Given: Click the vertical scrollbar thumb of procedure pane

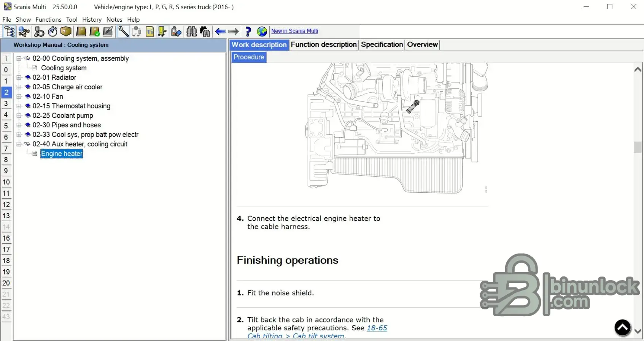Looking at the screenshot, I should tap(638, 147).
